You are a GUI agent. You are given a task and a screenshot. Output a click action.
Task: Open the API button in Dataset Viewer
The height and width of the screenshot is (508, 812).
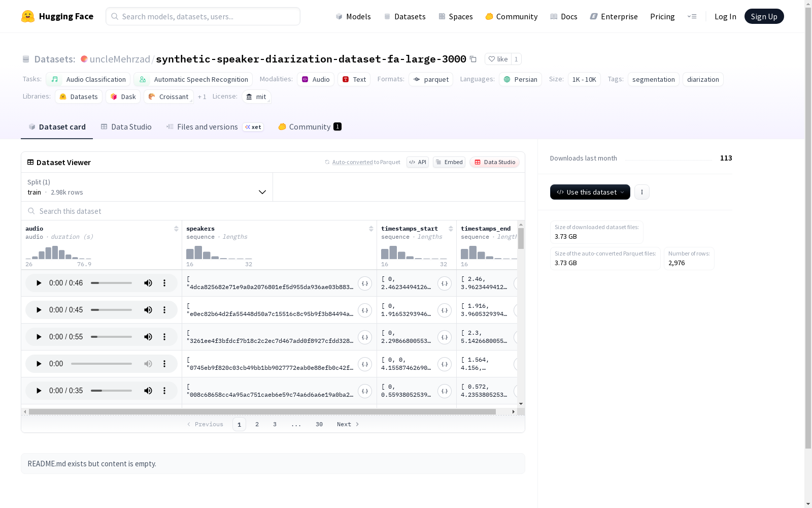[x=418, y=162]
